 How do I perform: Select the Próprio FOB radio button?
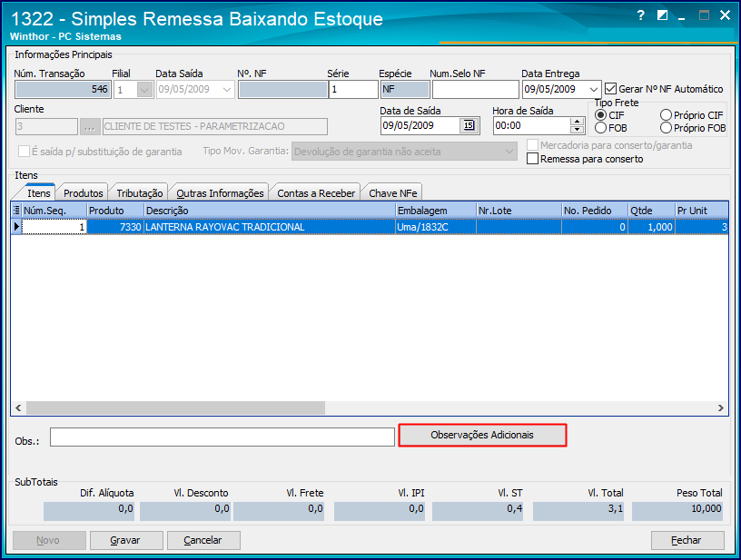(x=666, y=128)
